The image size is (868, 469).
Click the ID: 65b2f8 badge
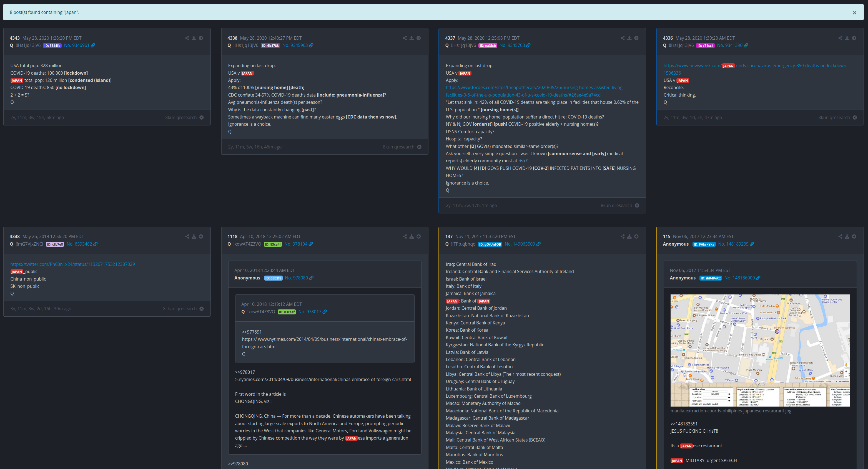[273, 278]
